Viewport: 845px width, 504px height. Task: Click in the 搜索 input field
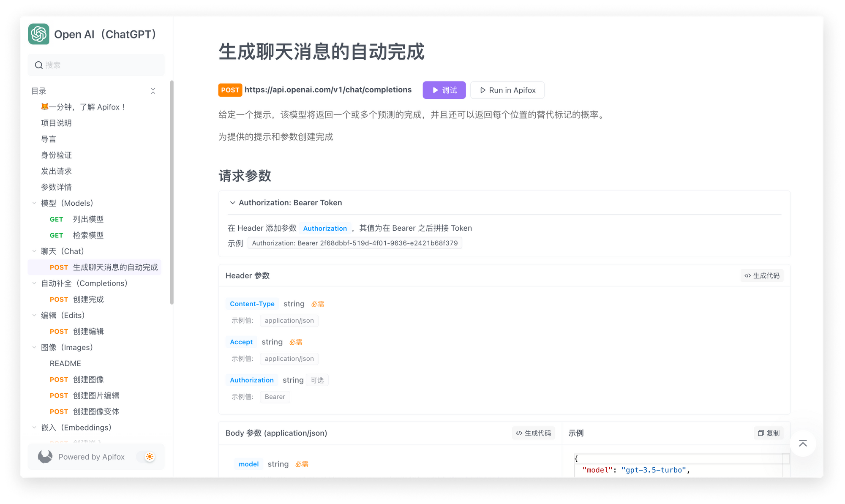click(x=101, y=65)
